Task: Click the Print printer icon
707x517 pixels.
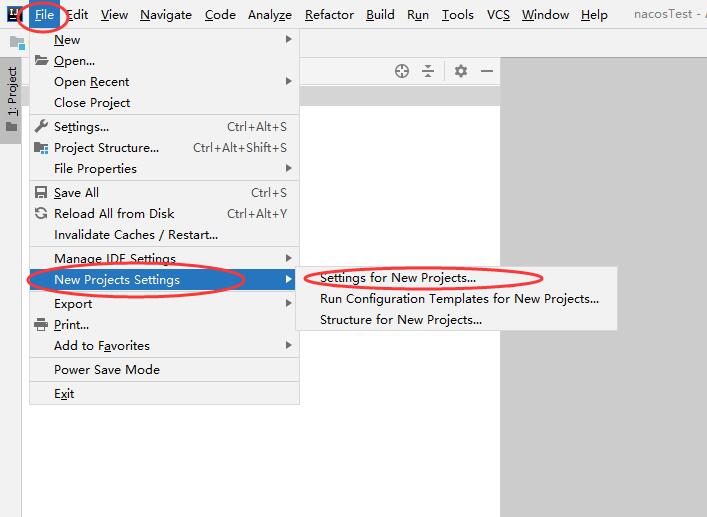Action: click(x=41, y=325)
